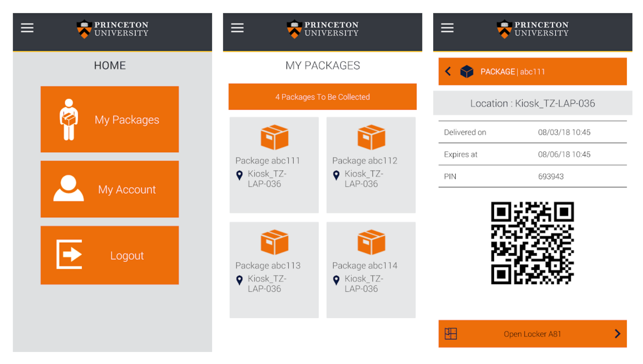Click right chevron on Open Locker A81

point(617,334)
